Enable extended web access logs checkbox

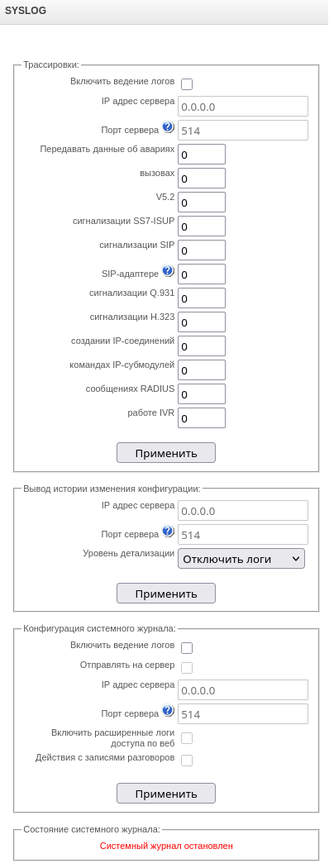[x=187, y=738]
